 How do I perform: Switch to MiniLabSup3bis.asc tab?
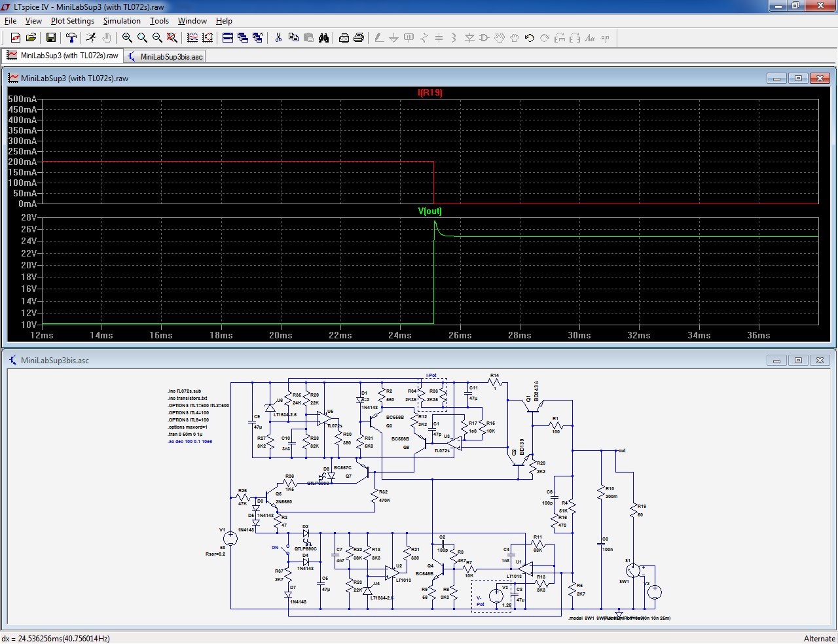[x=165, y=56]
